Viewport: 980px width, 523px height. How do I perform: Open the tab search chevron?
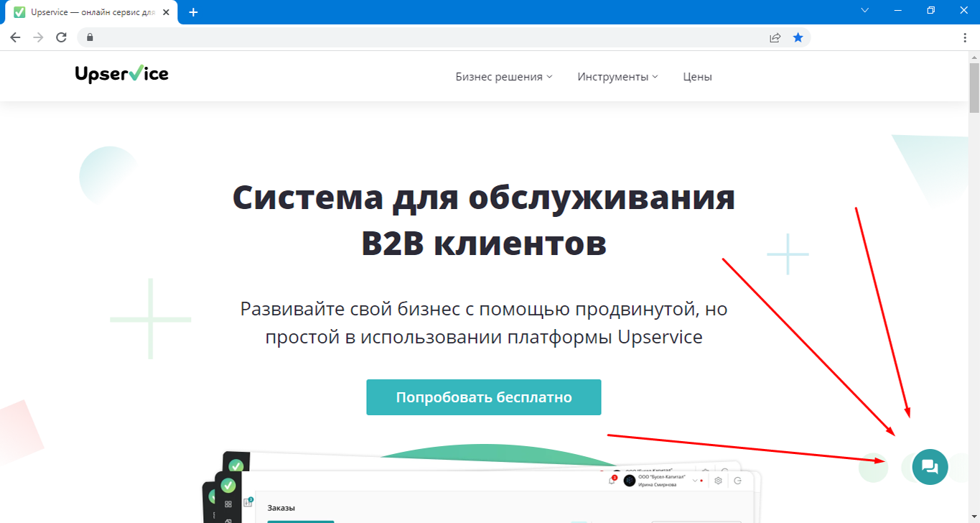coord(864,10)
